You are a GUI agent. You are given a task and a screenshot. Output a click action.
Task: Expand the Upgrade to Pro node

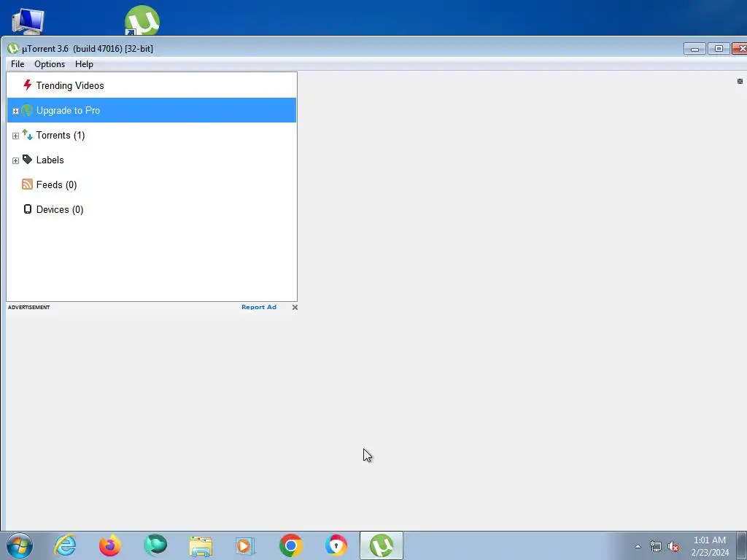[15, 111]
